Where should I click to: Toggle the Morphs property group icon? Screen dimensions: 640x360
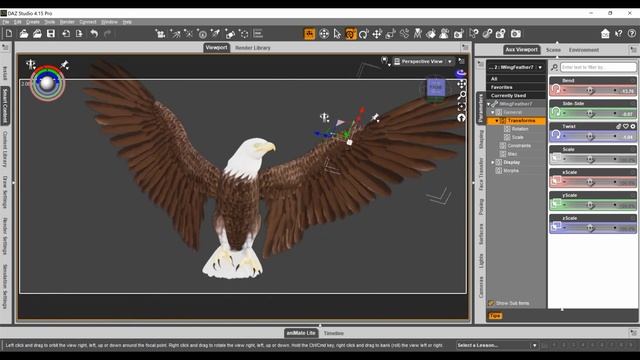[499, 171]
